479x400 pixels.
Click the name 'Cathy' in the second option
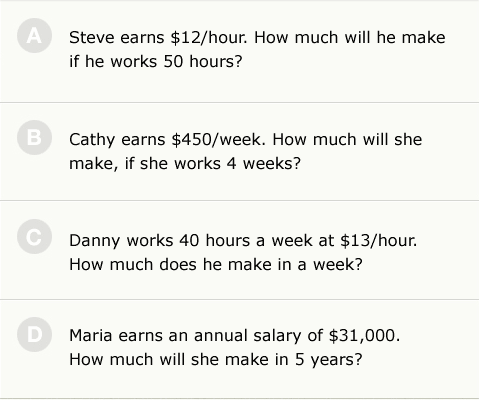[92, 140]
